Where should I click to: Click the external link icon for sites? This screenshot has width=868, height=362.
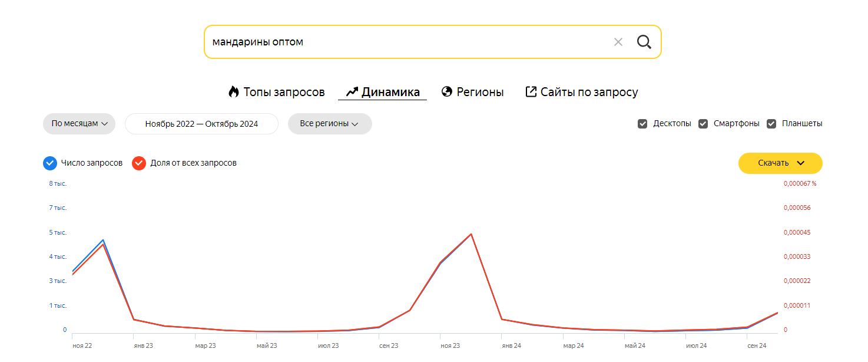[x=531, y=92]
